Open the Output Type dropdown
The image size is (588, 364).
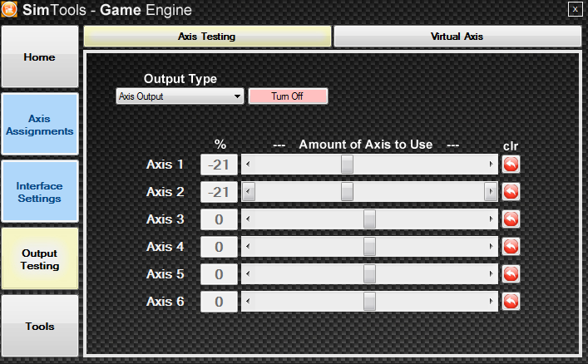coord(180,96)
